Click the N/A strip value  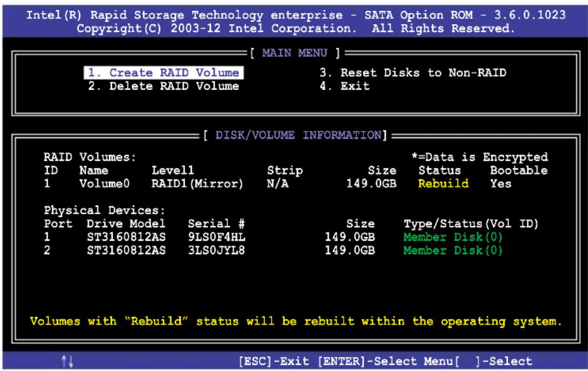[277, 184]
